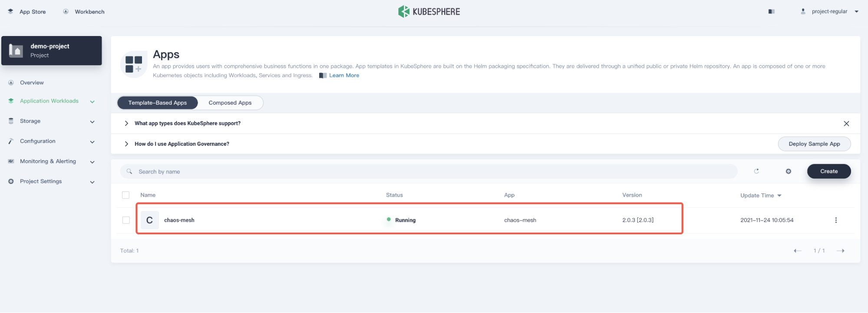Open table column settings gear

[789, 171]
